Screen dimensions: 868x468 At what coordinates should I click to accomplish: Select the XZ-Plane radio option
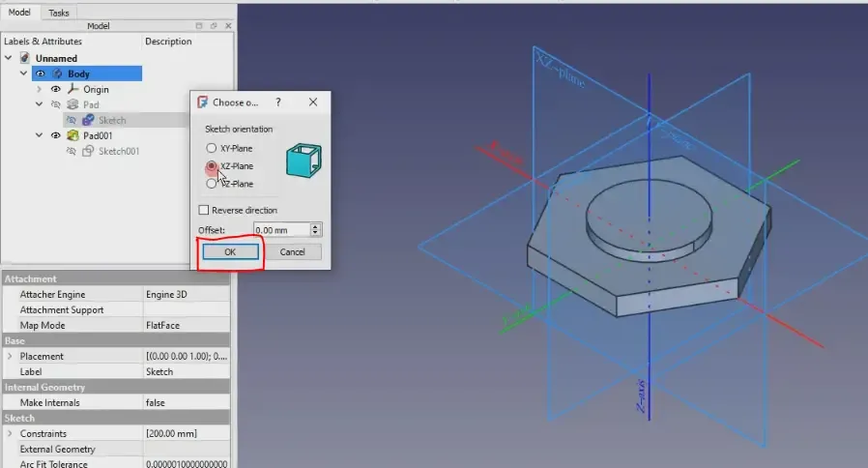211,166
